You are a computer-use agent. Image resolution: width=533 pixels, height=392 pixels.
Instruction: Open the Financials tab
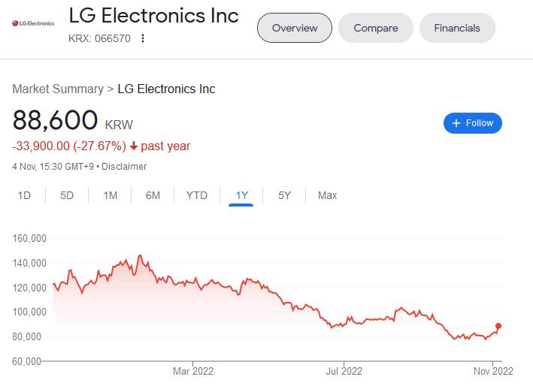[x=457, y=28]
